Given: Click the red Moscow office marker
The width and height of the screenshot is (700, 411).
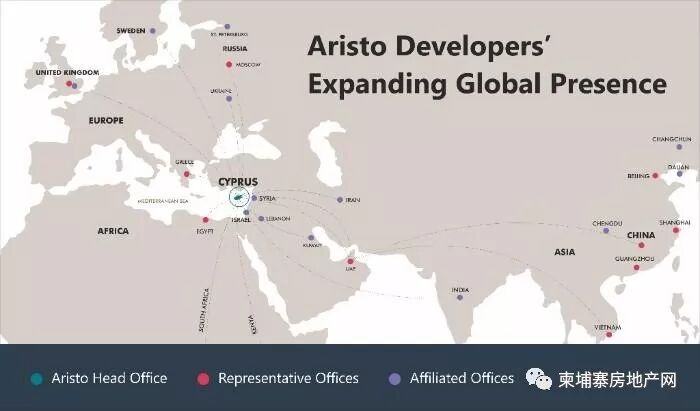Looking at the screenshot, I should pos(229,65).
